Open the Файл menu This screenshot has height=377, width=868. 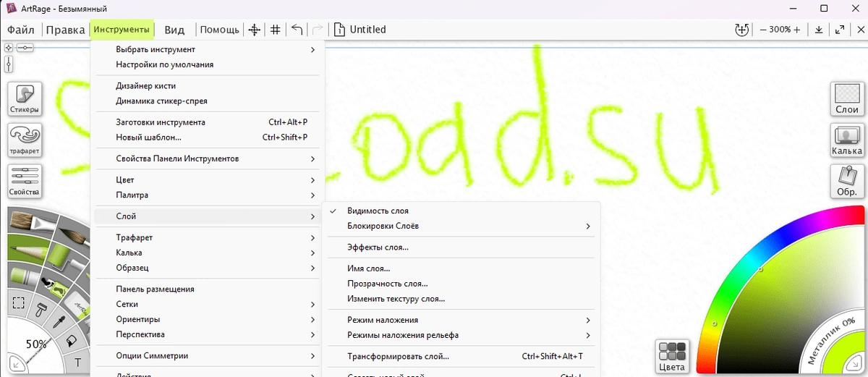[21, 30]
